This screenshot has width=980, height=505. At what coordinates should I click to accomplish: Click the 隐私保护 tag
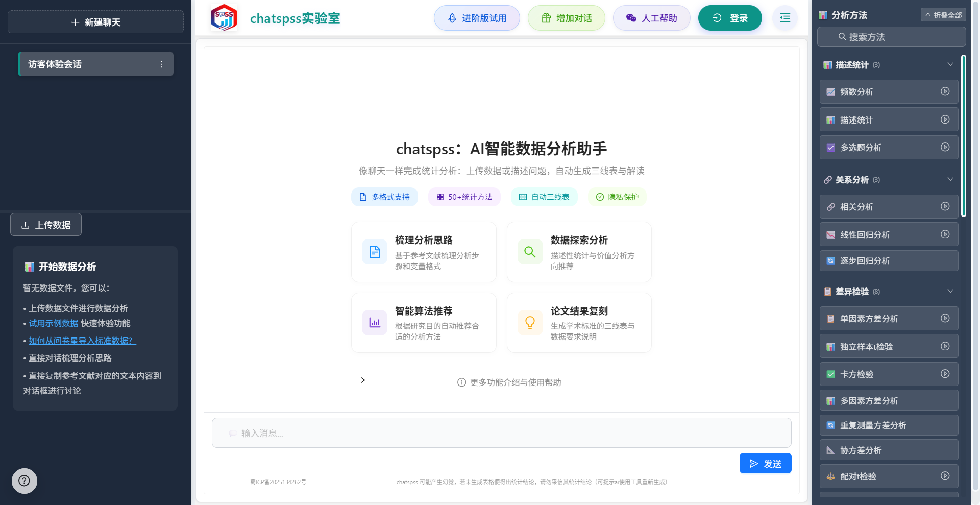617,197
